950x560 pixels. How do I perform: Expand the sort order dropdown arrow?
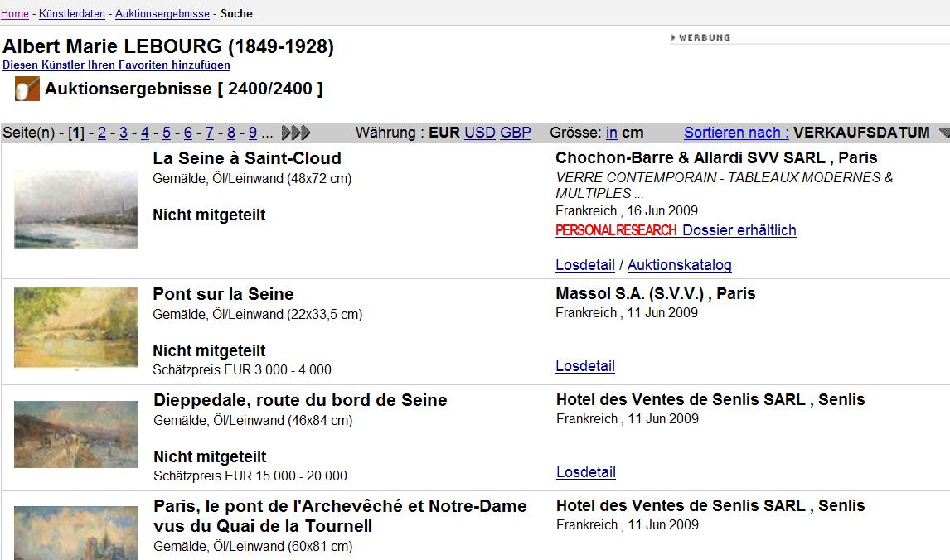click(x=943, y=133)
